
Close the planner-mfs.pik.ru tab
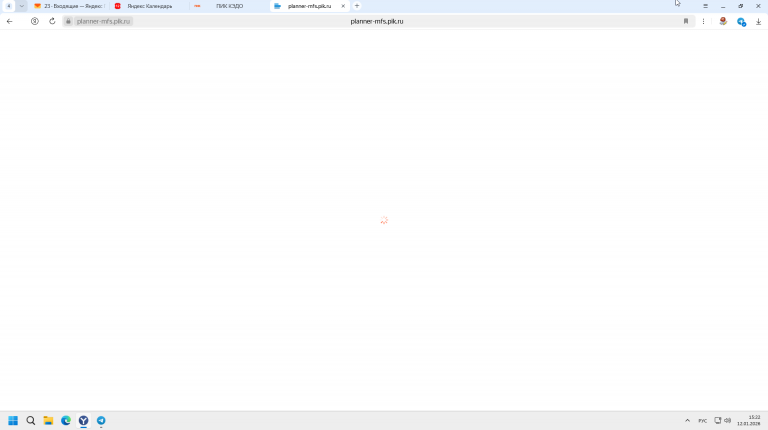tap(343, 6)
